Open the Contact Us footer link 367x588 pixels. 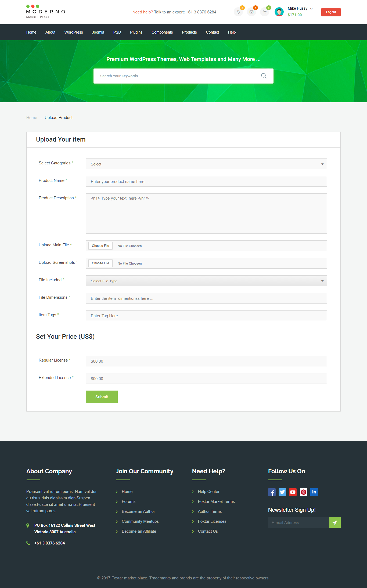pyautogui.click(x=208, y=531)
